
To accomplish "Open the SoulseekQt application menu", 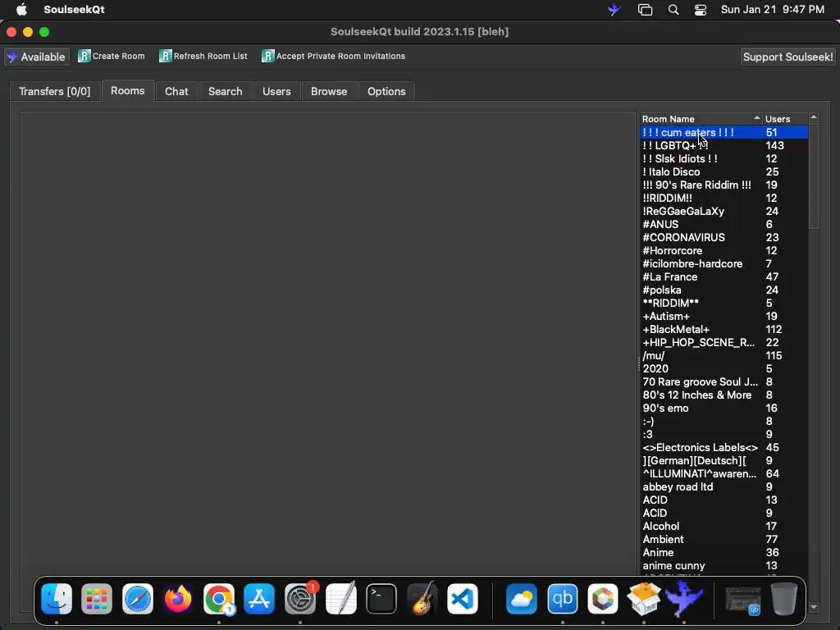I will coord(74,10).
